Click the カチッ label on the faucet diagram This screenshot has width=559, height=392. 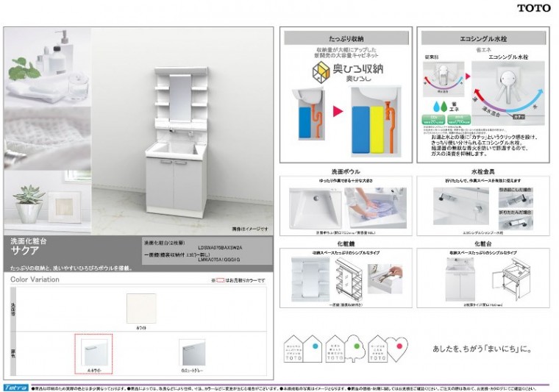coord(519,116)
